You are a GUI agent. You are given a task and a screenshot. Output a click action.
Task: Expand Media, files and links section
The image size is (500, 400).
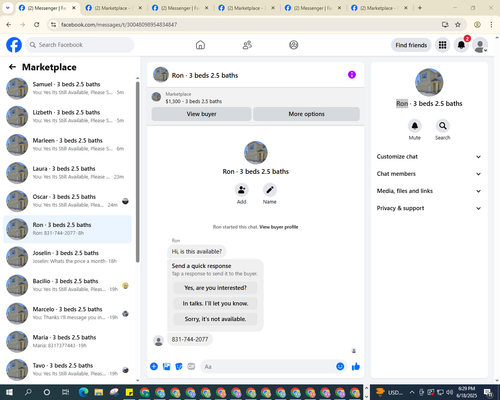[429, 191]
